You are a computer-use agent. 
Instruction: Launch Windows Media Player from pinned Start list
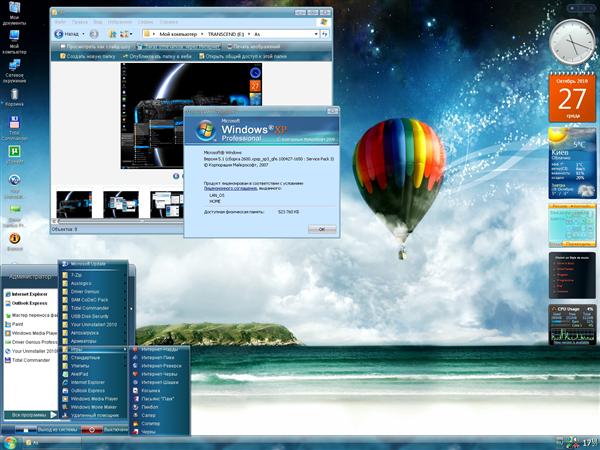[31, 333]
